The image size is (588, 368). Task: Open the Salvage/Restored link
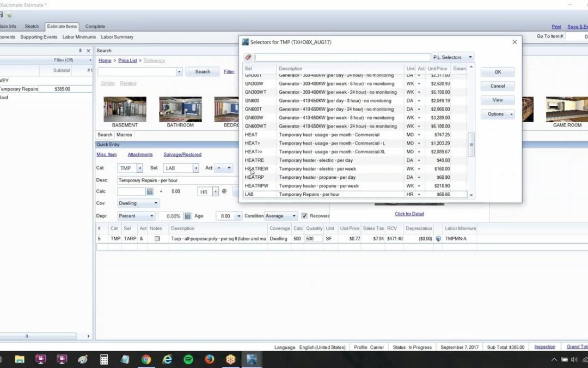tap(182, 154)
